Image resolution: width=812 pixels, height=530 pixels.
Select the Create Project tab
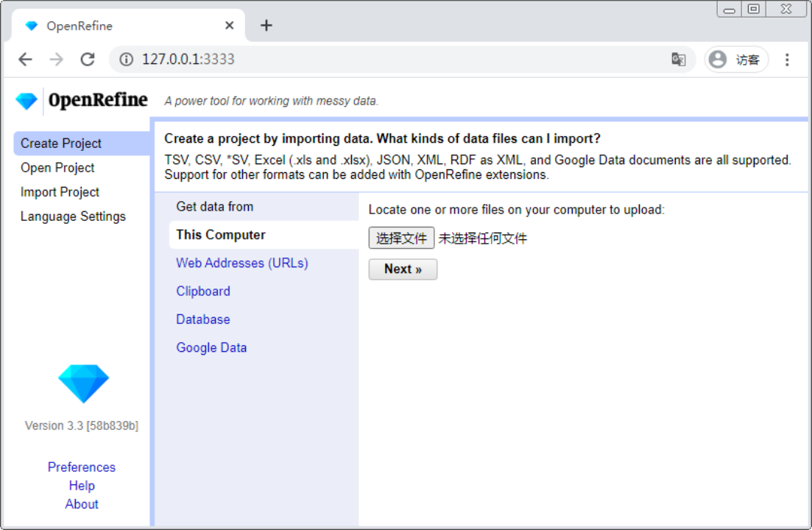click(82, 144)
